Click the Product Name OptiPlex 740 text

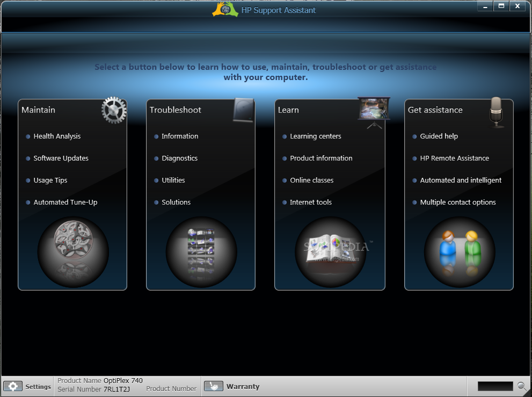click(x=100, y=381)
